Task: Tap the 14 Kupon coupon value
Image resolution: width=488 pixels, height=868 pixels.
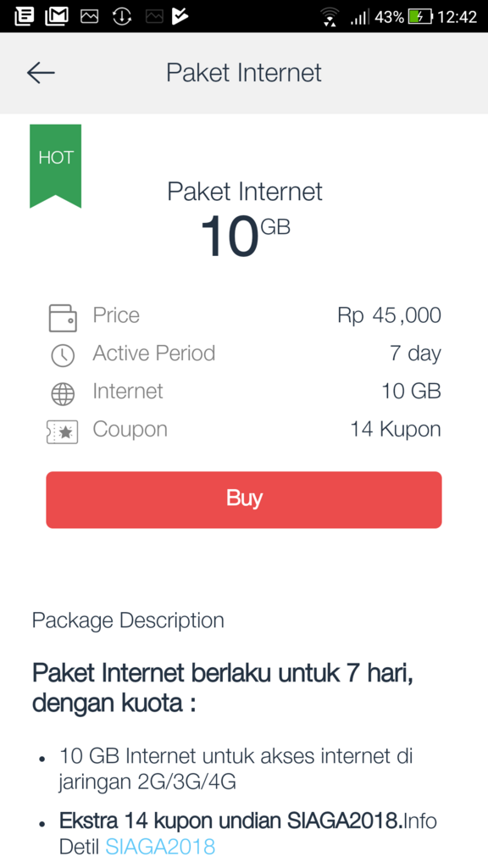Action: (396, 430)
